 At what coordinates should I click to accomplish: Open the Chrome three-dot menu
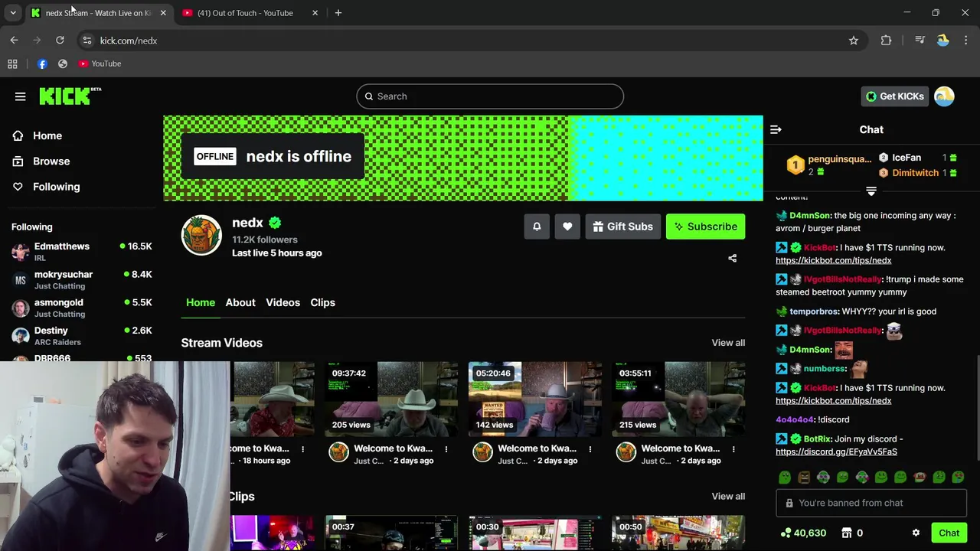pos(965,41)
